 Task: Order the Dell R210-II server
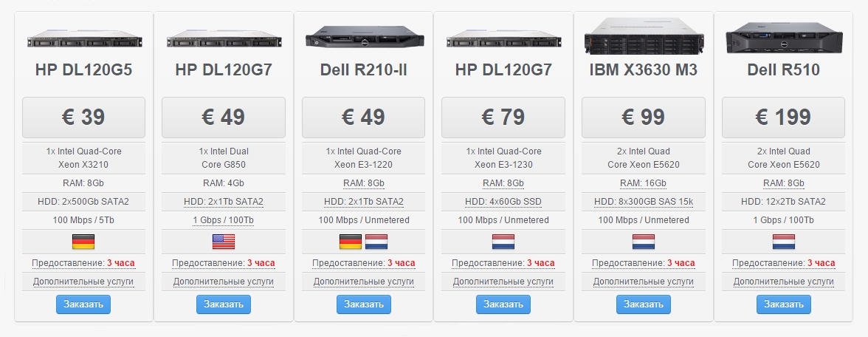[x=364, y=304]
